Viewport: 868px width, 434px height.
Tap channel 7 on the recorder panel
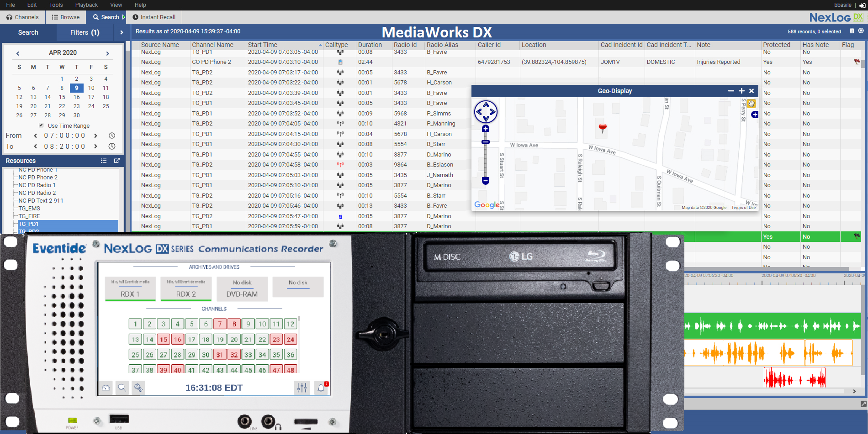220,324
